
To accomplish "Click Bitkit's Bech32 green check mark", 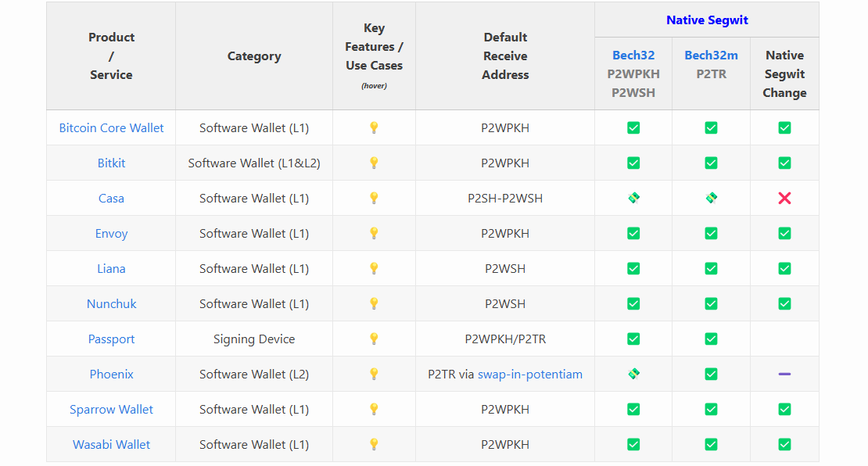I will click(x=634, y=163).
